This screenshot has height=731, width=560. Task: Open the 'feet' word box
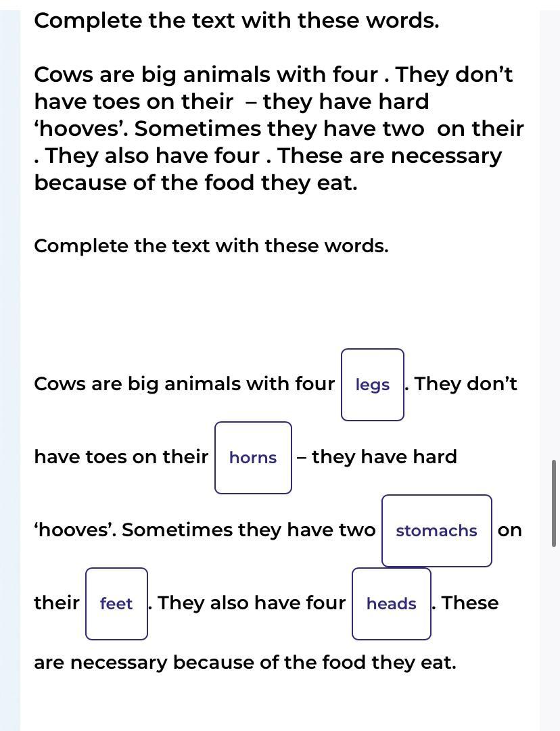pyautogui.click(x=116, y=604)
